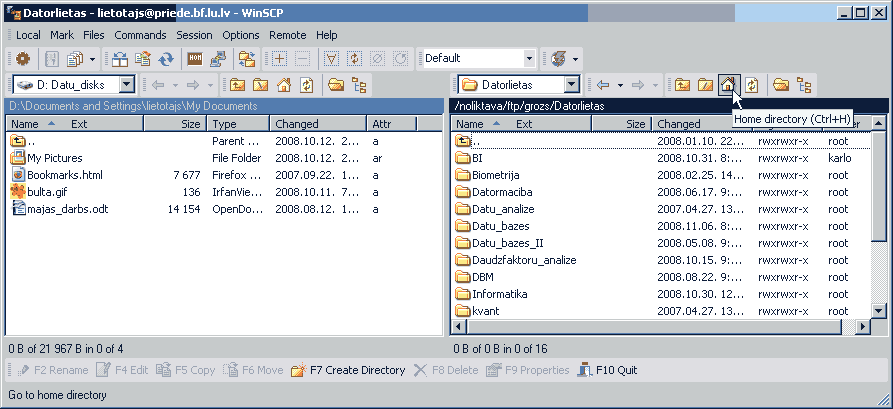Click remote list horizontal scroll-right arrow
Viewport: 893px width, 409px height.
863,327
